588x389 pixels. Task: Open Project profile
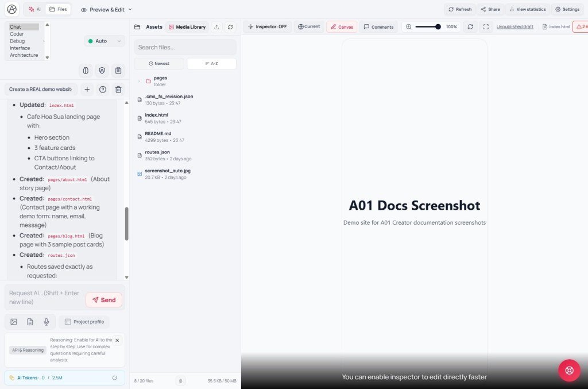click(x=84, y=322)
